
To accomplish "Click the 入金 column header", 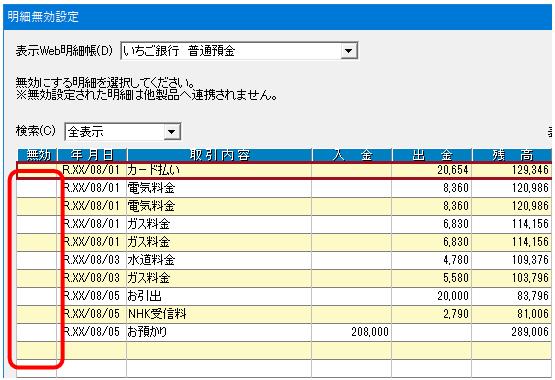I will point(352,155).
